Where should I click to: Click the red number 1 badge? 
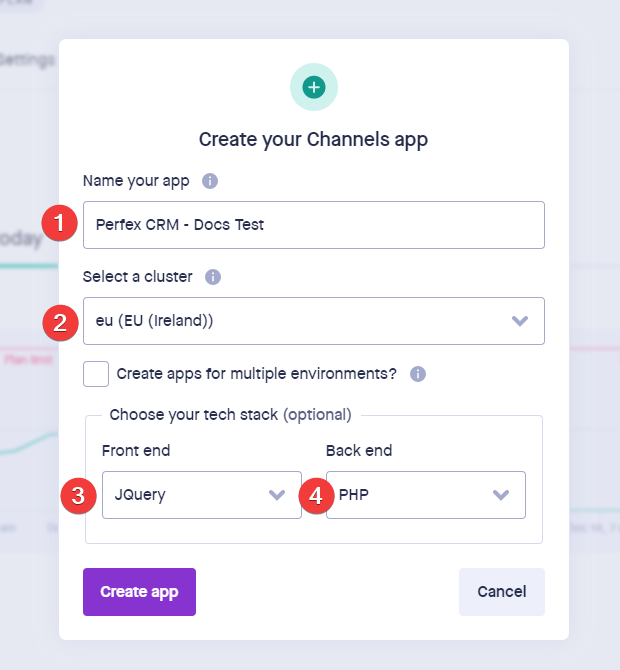[x=62, y=224]
